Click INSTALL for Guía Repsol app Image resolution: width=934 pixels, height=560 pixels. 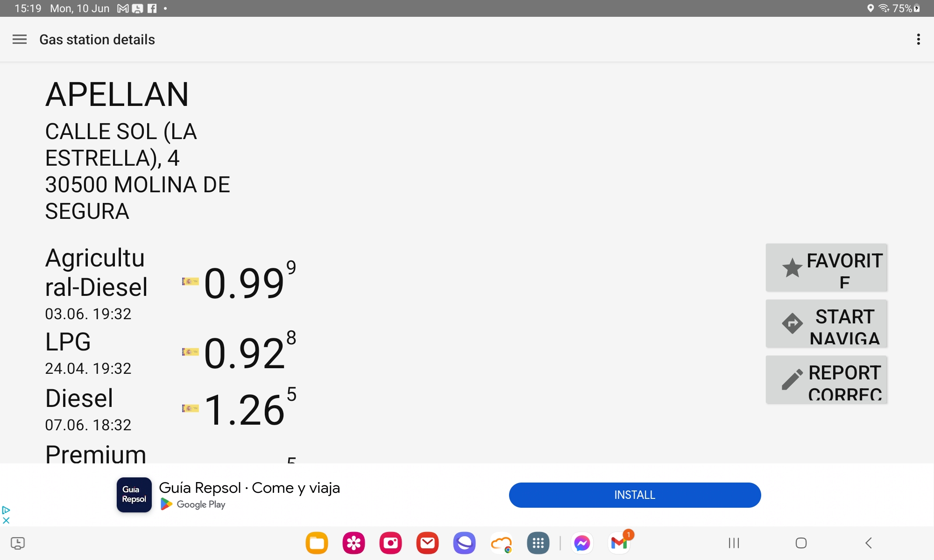[635, 495]
